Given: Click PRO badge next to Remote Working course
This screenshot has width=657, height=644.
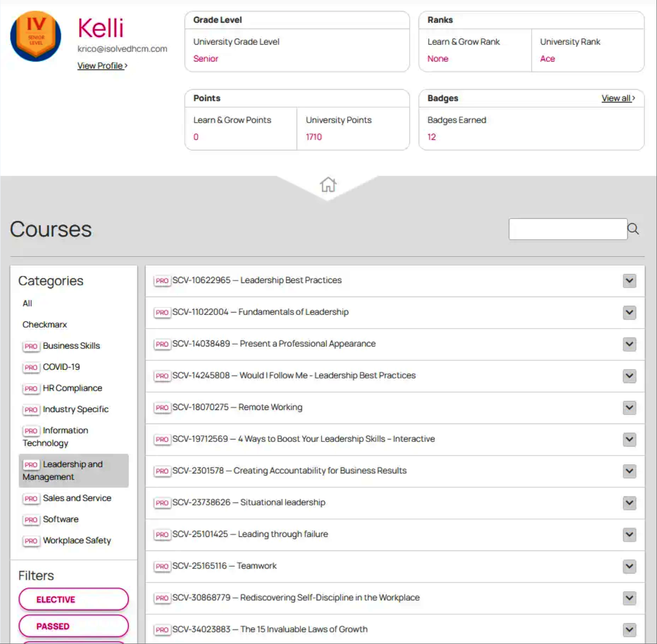Looking at the screenshot, I should coord(162,408).
